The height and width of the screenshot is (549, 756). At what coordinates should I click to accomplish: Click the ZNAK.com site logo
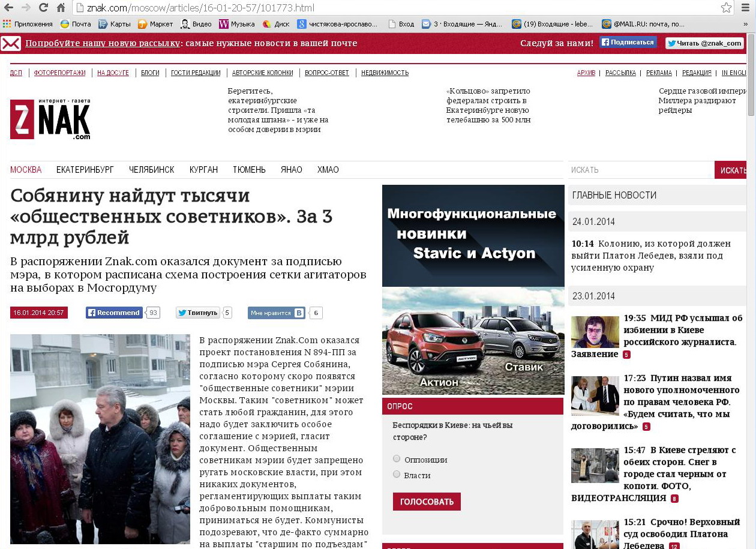[50, 119]
